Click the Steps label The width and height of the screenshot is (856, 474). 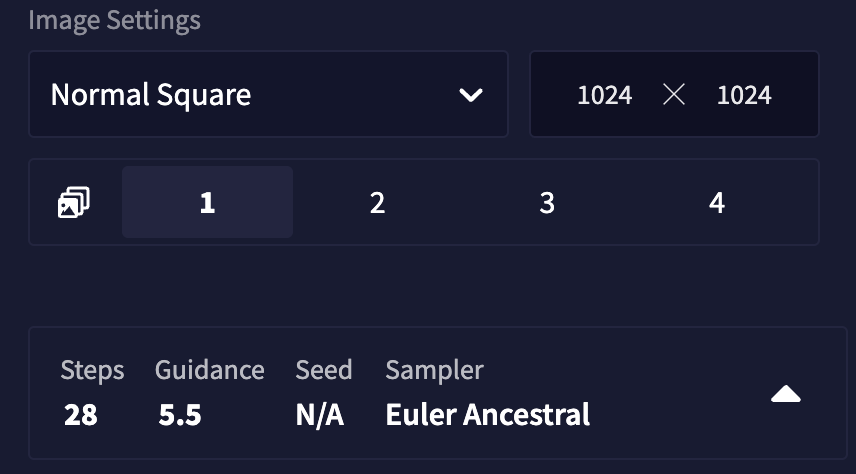(x=92, y=370)
